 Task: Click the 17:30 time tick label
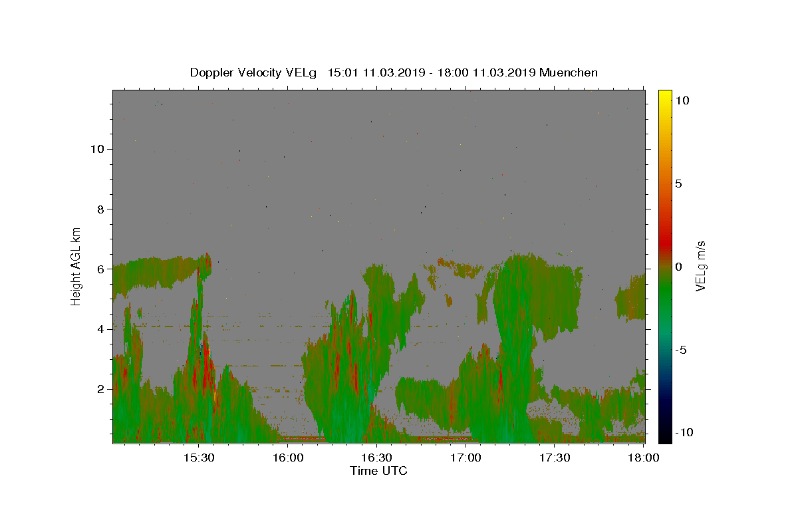[x=554, y=458]
